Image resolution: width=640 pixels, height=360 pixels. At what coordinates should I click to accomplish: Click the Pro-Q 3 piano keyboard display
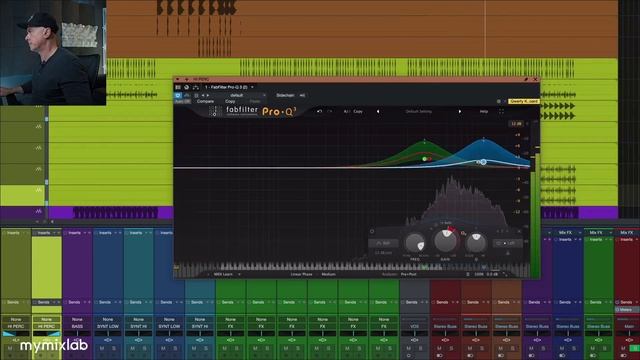(351, 267)
